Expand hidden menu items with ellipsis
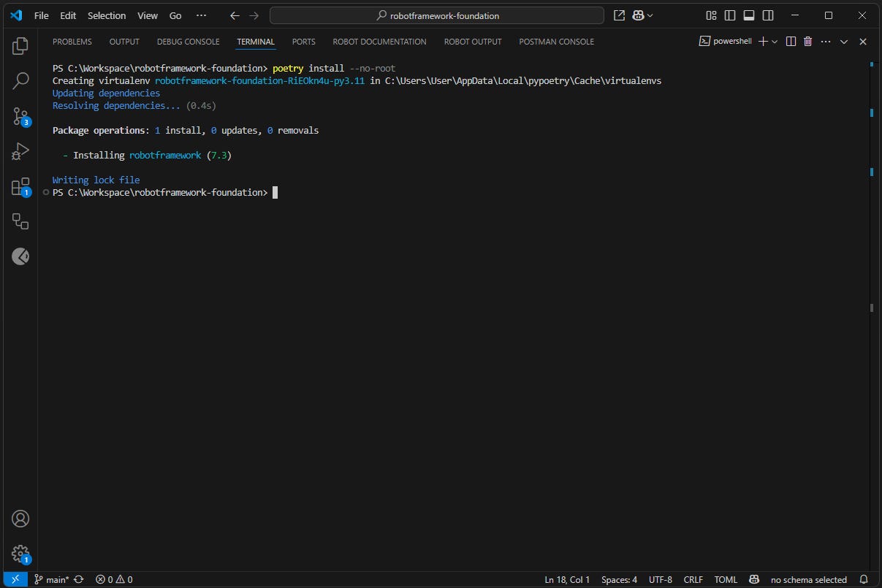 coord(202,15)
